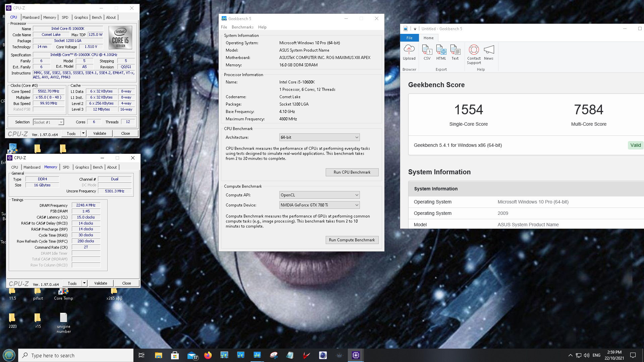Screen dimensions: 644x362
Task: Open the File menu in Geekbench 5
Action: (224, 27)
